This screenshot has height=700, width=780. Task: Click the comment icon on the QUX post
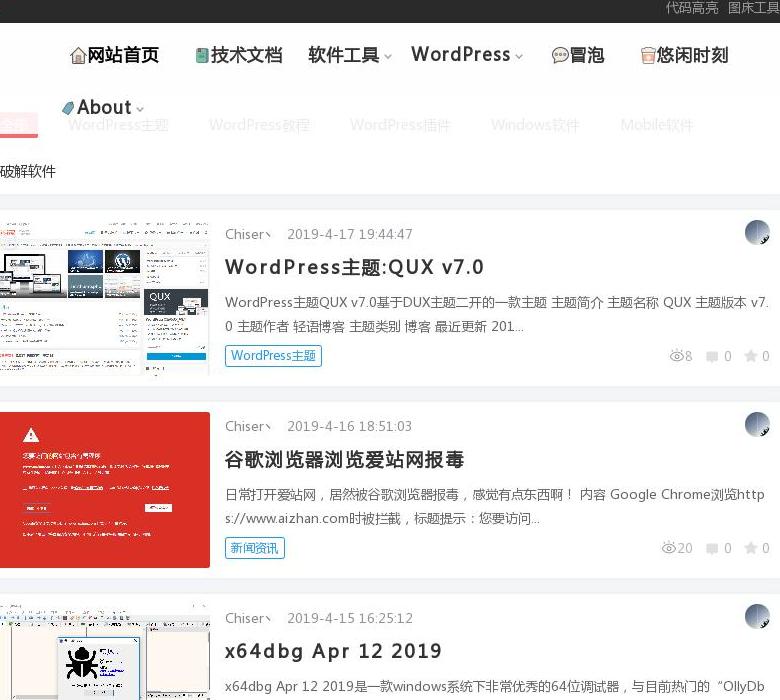712,356
